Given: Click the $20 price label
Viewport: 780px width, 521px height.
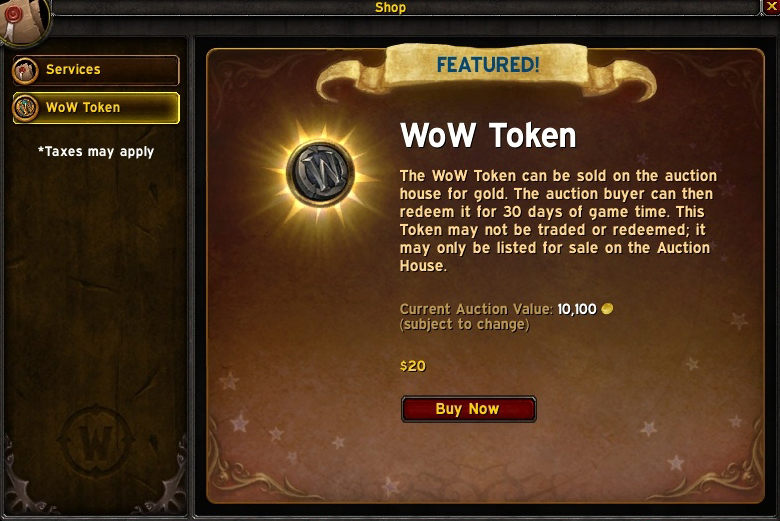Looking at the screenshot, I should [x=413, y=366].
